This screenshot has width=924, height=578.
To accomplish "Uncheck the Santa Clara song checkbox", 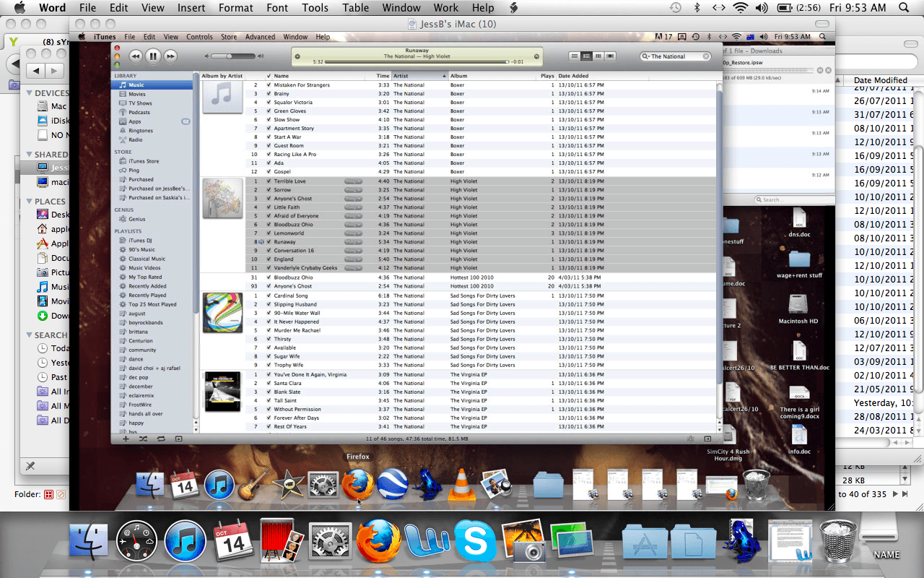I will (269, 384).
